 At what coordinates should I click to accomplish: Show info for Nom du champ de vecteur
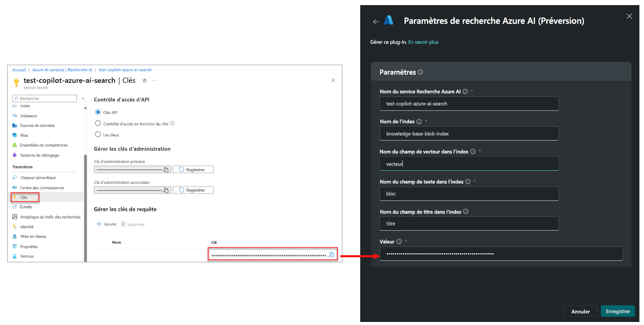473,151
